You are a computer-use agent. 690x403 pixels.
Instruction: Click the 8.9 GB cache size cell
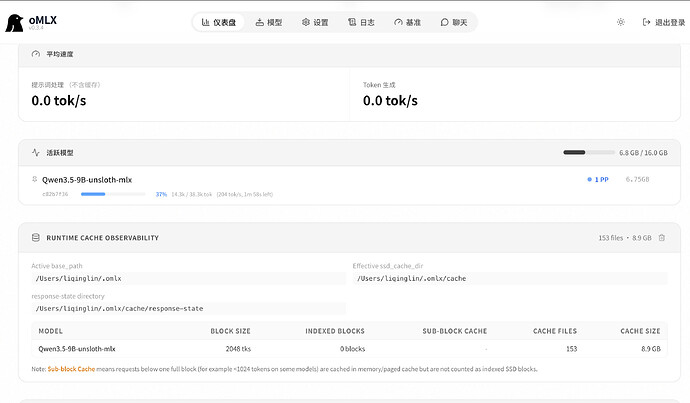pos(651,349)
